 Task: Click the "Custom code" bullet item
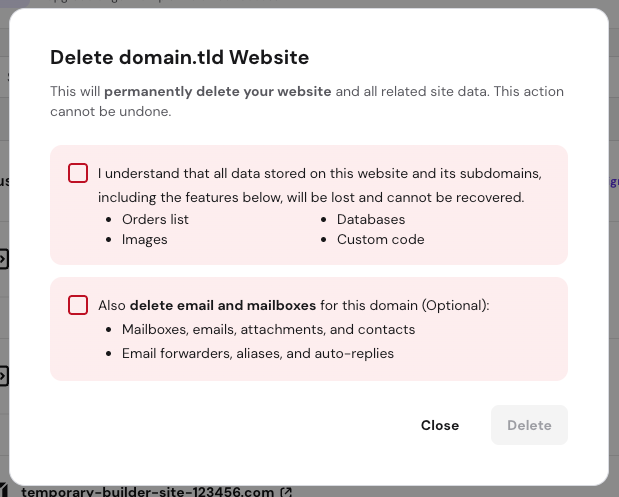[381, 239]
